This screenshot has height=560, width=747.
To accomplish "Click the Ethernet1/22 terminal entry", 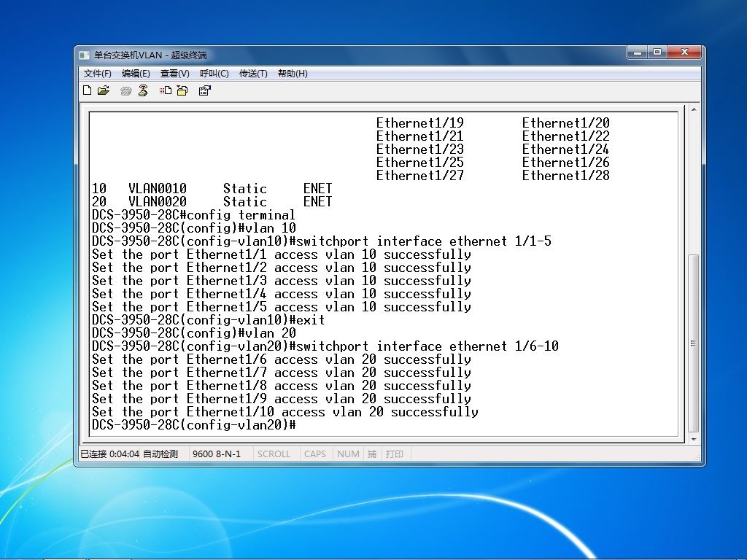I will 565,136.
